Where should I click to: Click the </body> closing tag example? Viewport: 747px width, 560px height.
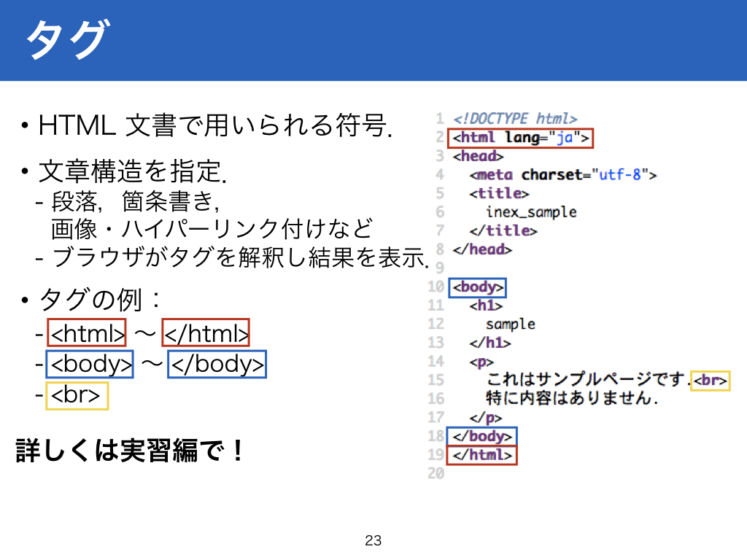pos(217,365)
